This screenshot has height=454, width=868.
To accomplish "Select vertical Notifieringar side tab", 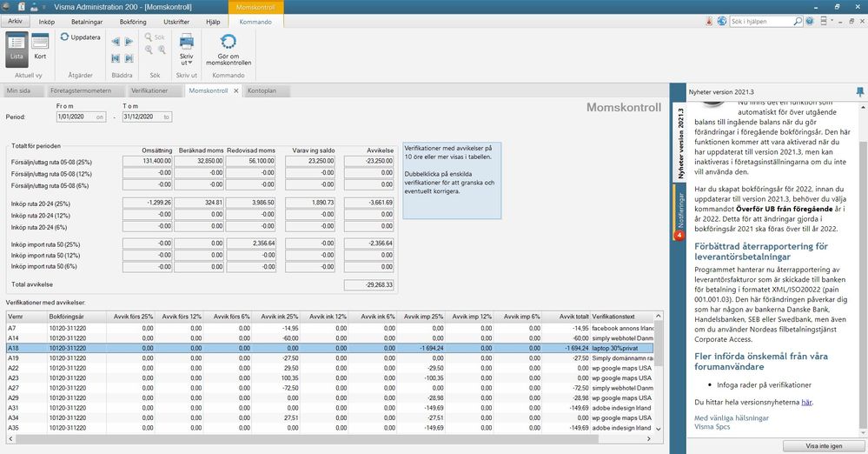I will [679, 211].
